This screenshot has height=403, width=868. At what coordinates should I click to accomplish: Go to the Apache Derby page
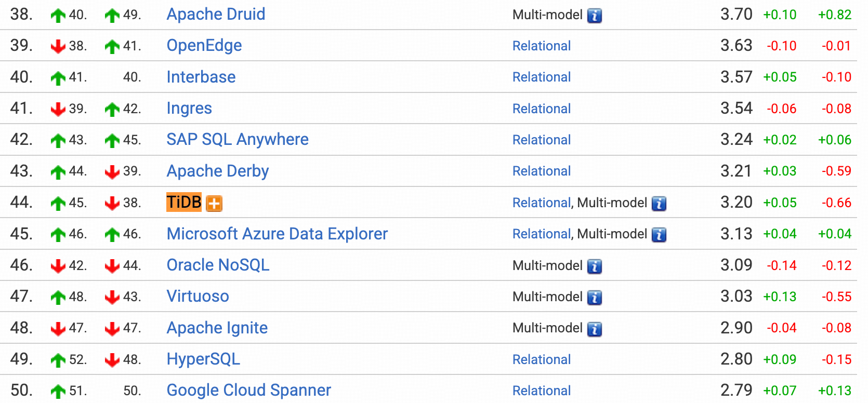[218, 171]
